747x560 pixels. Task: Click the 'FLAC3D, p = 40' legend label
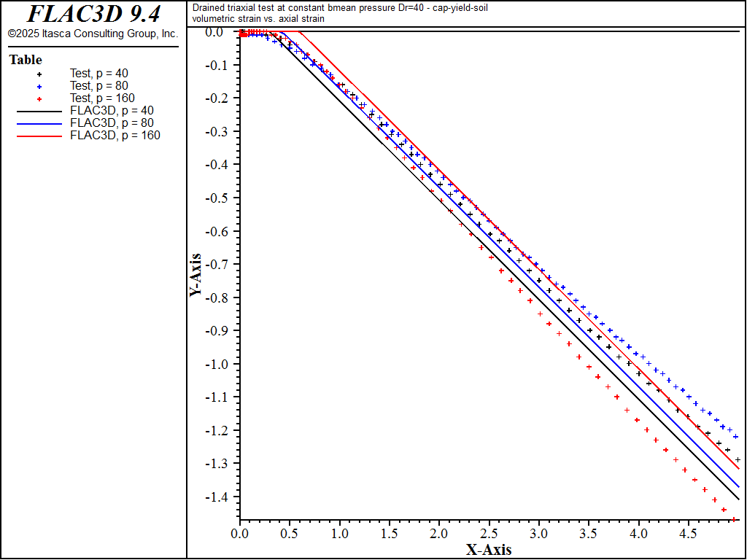(x=112, y=111)
